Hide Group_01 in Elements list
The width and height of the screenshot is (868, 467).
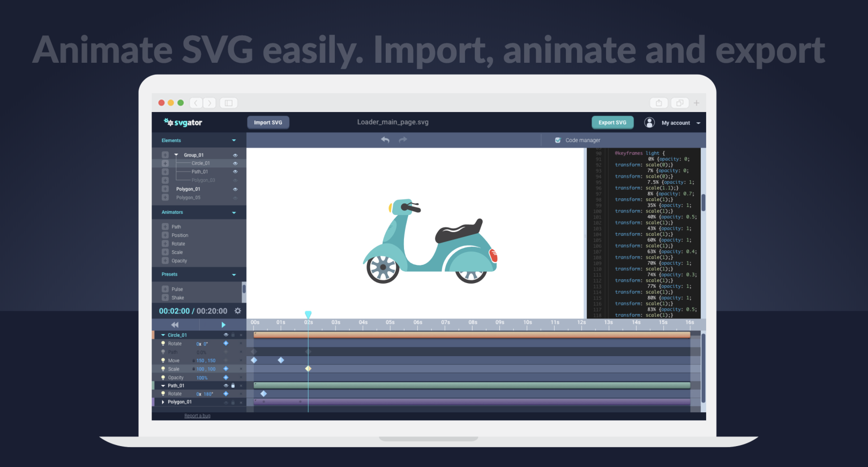pos(235,155)
